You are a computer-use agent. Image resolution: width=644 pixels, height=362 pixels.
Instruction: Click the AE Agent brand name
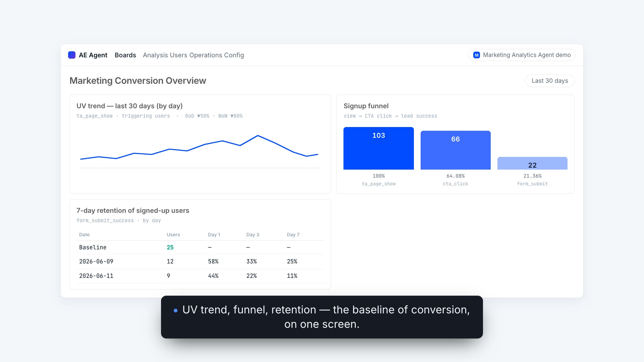(x=93, y=55)
